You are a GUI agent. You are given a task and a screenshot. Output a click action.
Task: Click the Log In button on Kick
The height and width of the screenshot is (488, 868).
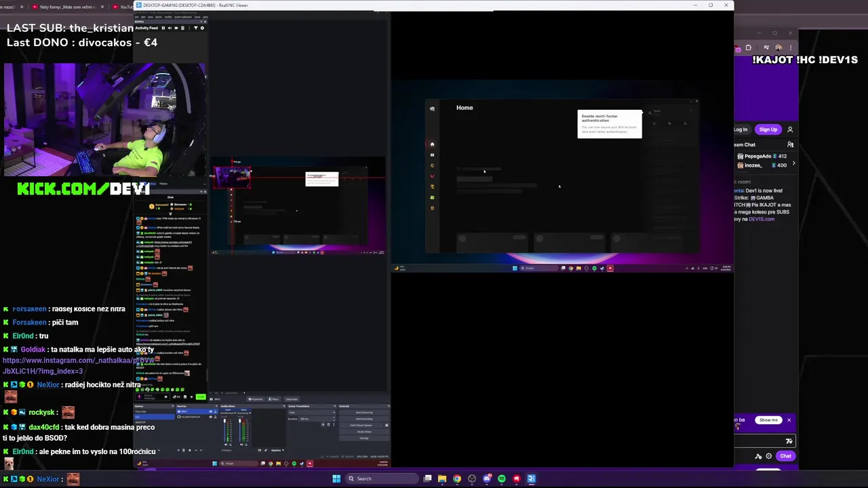pos(741,129)
